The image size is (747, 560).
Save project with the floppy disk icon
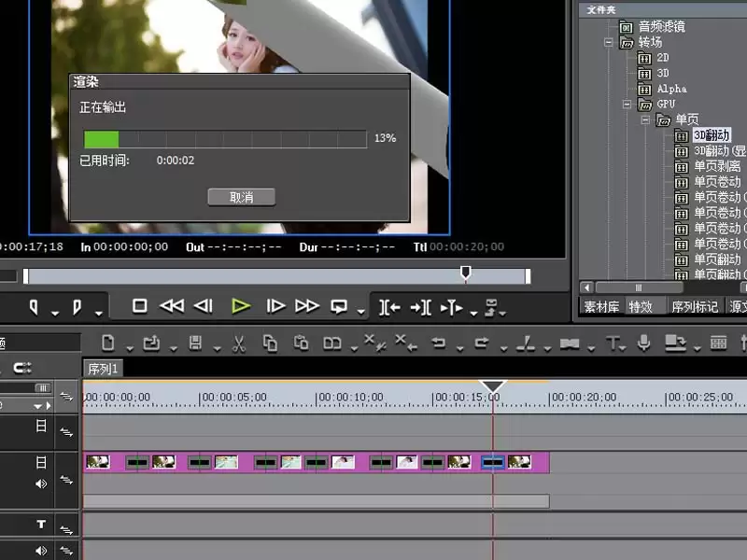[195, 343]
